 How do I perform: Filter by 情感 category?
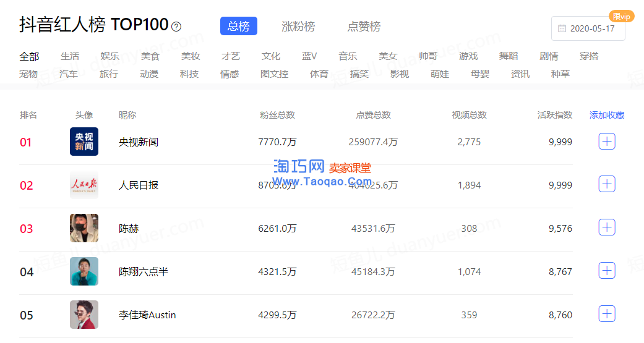pyautogui.click(x=230, y=74)
